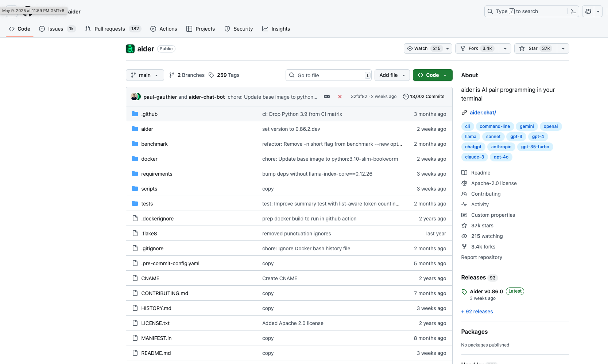Image resolution: width=608 pixels, height=364 pixels.
Task: Open the Add file dropdown
Action: pyautogui.click(x=392, y=75)
